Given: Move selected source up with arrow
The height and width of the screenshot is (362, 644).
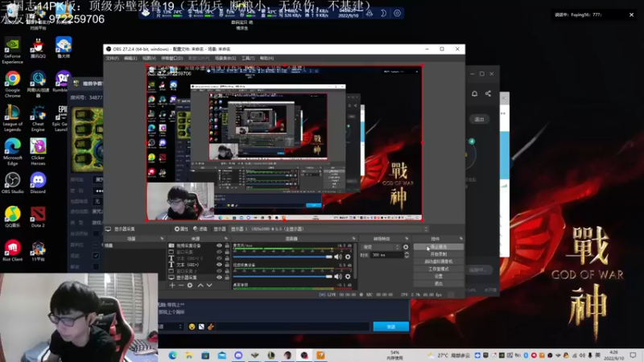Looking at the screenshot, I should click(200, 286).
